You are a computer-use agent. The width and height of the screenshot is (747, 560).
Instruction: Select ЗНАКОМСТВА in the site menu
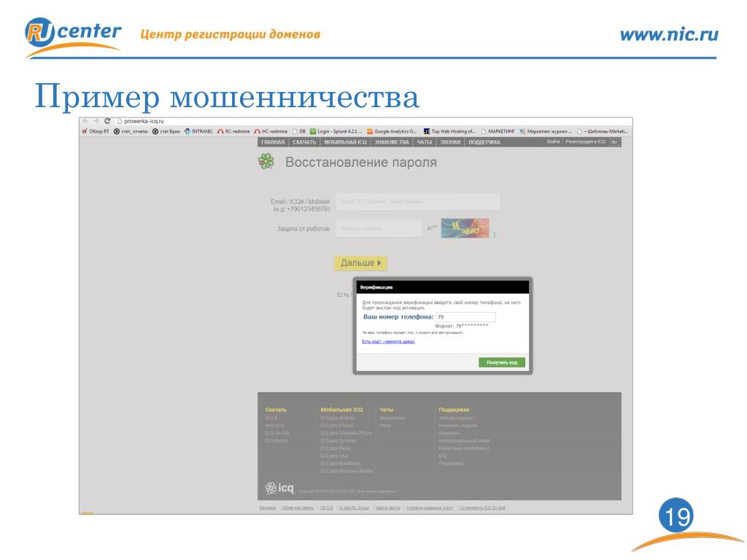[x=392, y=142]
